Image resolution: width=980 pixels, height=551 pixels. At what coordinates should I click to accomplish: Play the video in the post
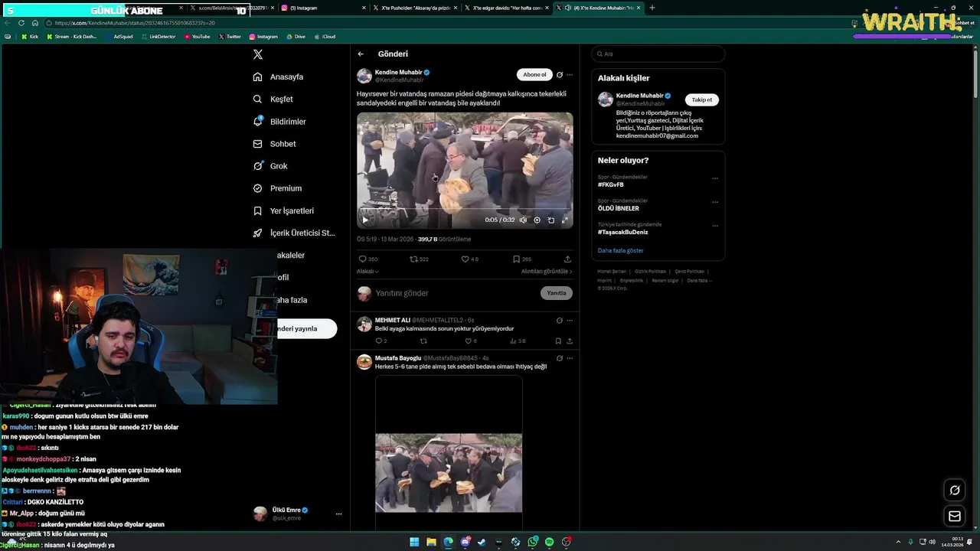pos(365,220)
